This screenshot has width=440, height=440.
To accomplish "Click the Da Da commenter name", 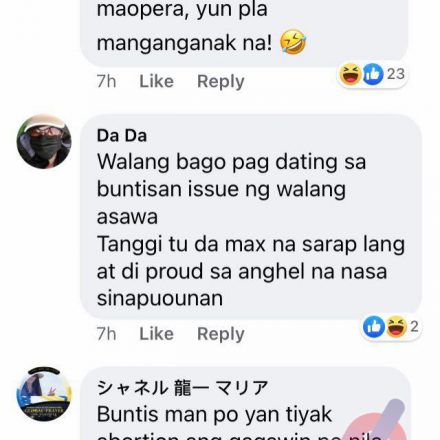I will (x=122, y=136).
